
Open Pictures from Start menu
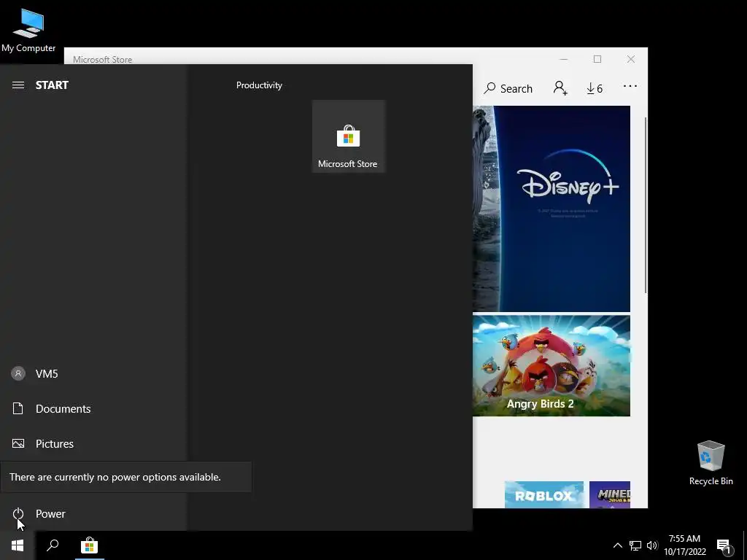[93, 444]
